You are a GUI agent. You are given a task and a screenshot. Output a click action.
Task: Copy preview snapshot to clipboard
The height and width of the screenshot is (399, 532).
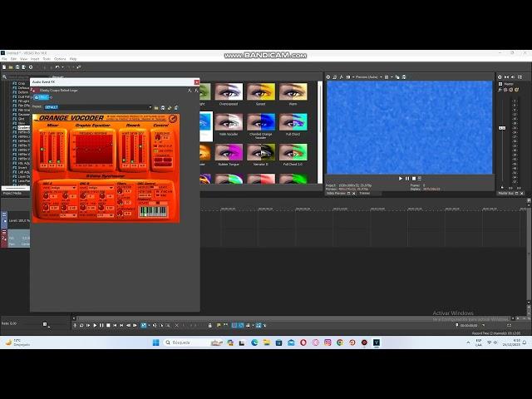[397, 77]
